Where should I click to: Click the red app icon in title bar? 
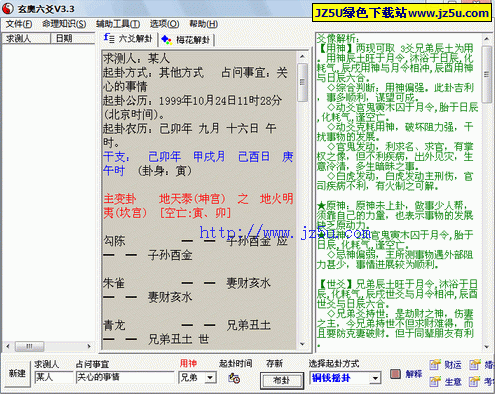tap(8, 9)
